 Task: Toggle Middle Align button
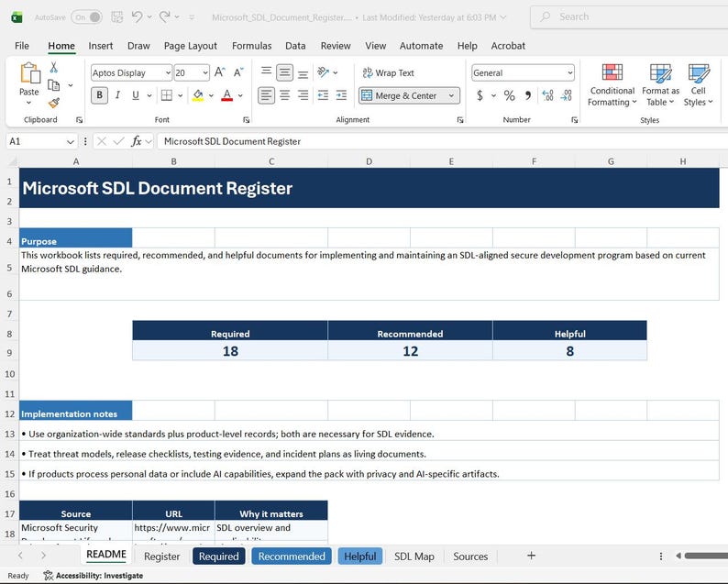pyautogui.click(x=284, y=72)
